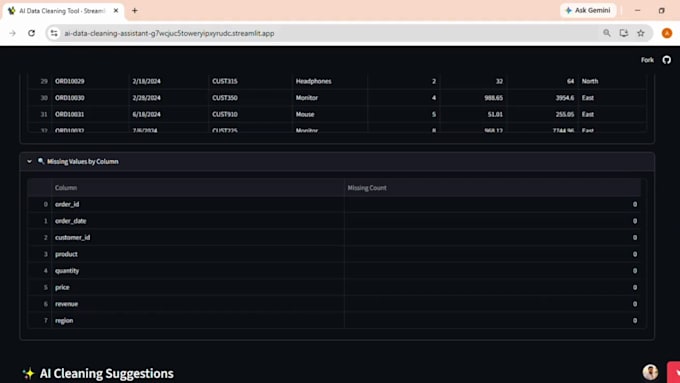This screenshot has height=383, width=680.
Task: Click the search icon beside Missing Values title
Action: [41, 161]
